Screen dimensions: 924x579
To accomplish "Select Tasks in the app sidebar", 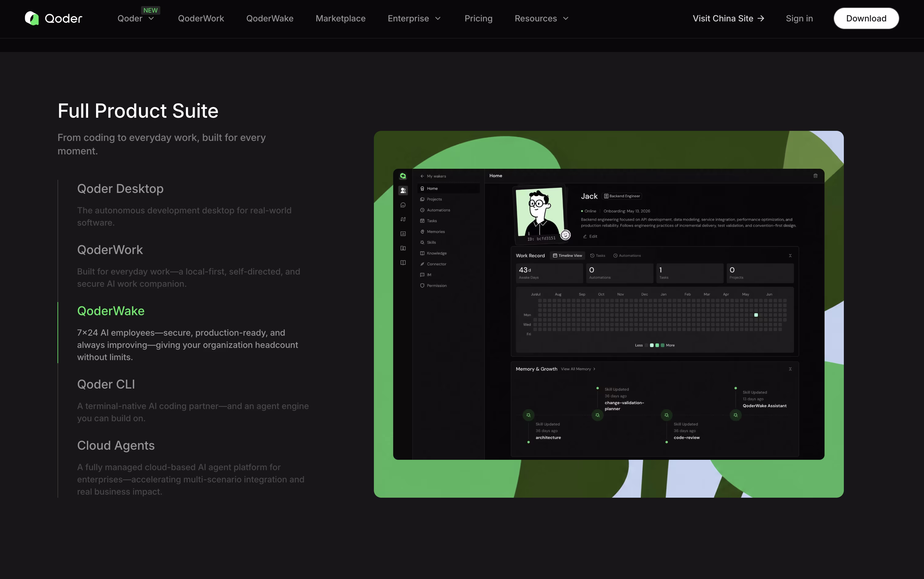I will click(448, 221).
